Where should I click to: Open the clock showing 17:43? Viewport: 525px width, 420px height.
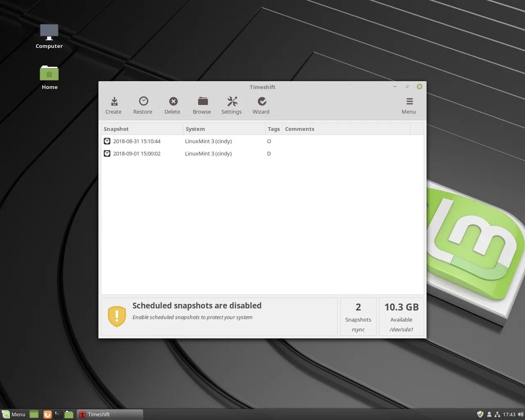(x=509, y=414)
